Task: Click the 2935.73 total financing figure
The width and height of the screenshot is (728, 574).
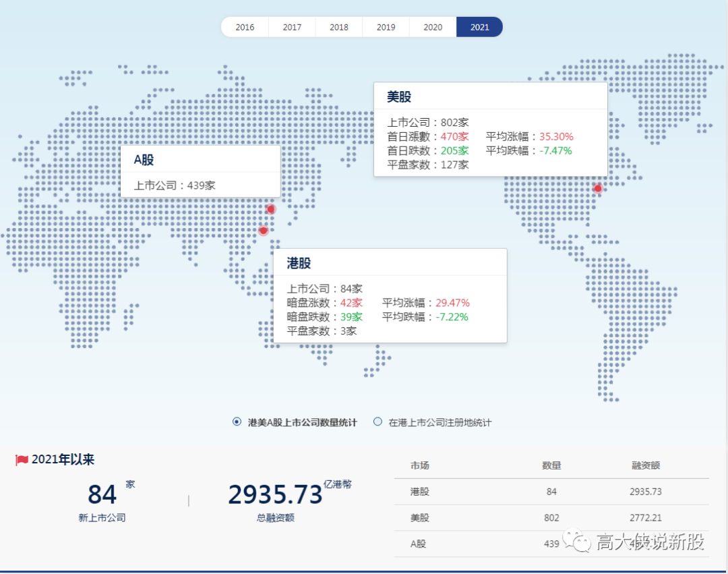Action: tap(275, 494)
